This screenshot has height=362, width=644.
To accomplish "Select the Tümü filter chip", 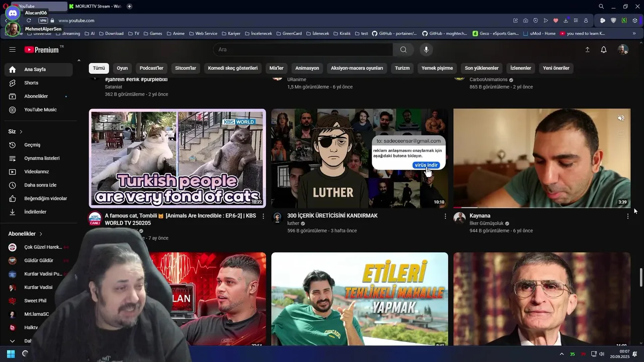I will (99, 68).
